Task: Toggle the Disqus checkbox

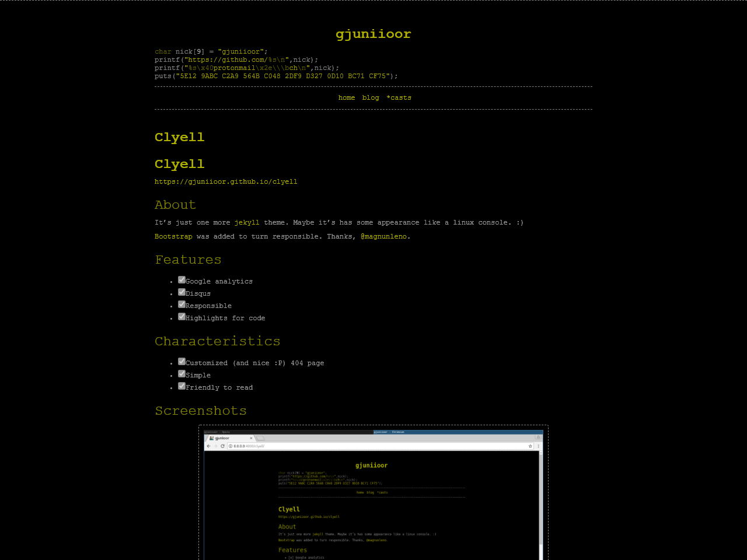Action: pyautogui.click(x=181, y=292)
